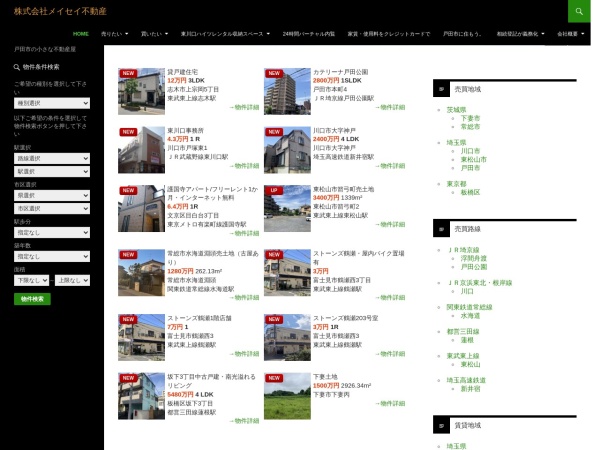The width and height of the screenshot is (600, 450).
Task: Open the 東松山市 area link
Action: (473, 160)
